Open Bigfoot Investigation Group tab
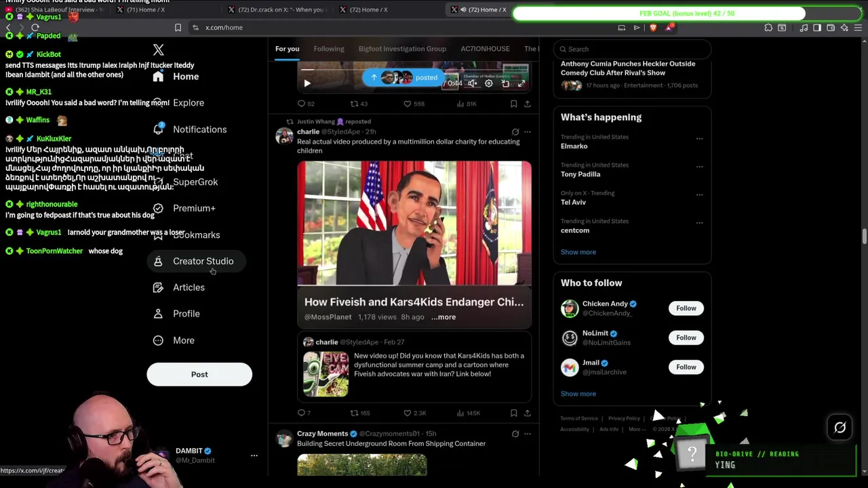 click(402, 49)
